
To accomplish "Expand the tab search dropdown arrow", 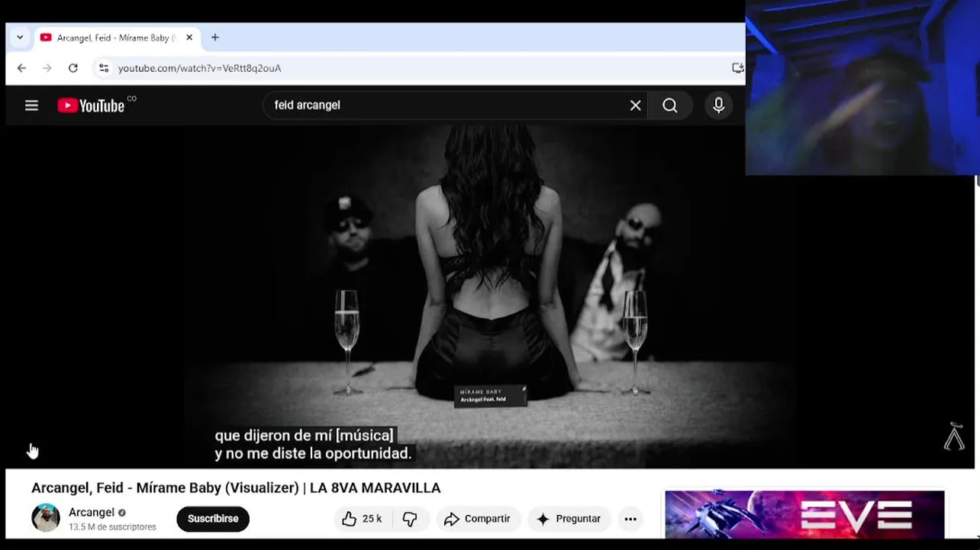I will coord(20,37).
